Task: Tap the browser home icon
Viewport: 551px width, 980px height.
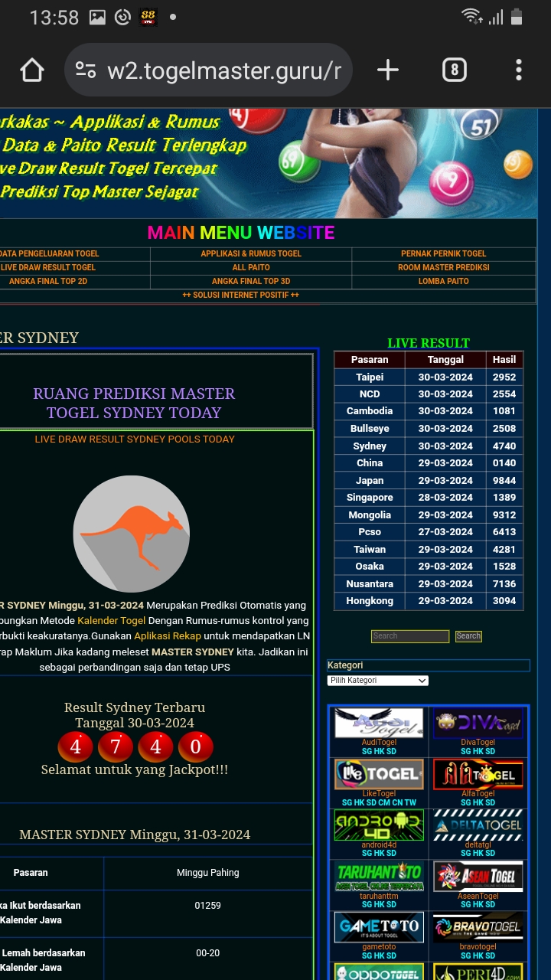Action: (x=32, y=70)
